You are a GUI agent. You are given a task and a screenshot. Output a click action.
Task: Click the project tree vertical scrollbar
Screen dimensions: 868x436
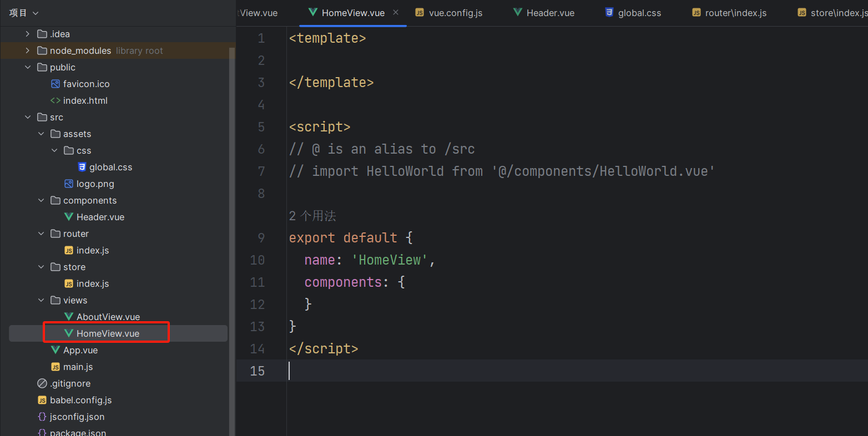tap(232, 241)
